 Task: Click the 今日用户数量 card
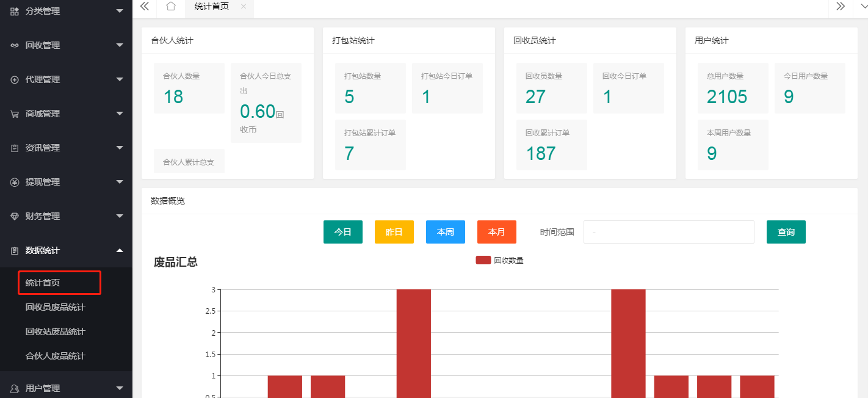pos(810,88)
